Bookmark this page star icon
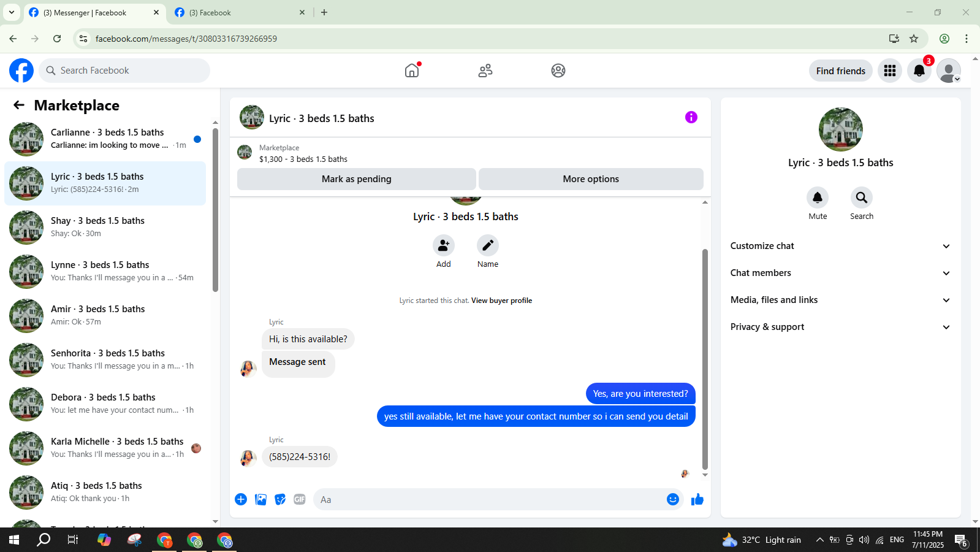This screenshot has width=980, height=552. click(x=914, y=39)
